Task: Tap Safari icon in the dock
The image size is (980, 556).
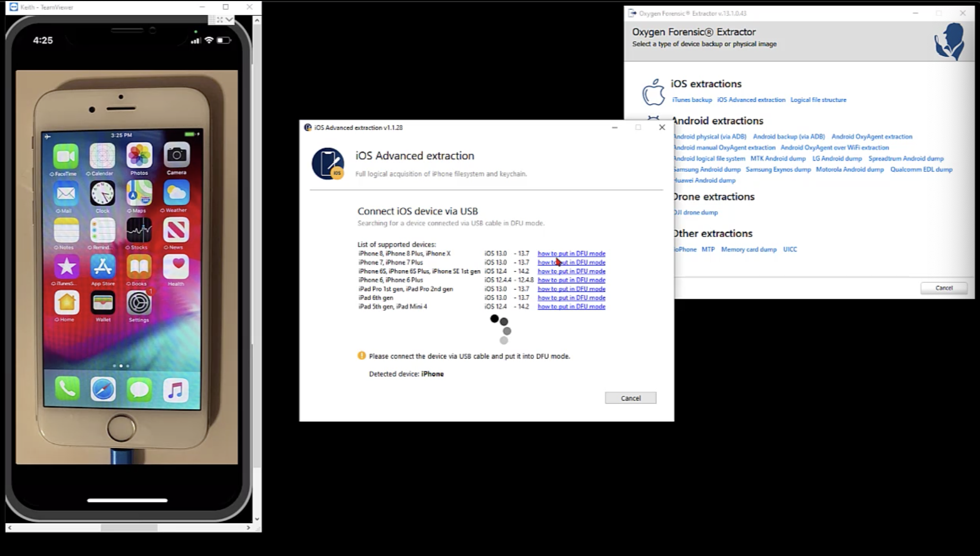Action: click(x=103, y=390)
